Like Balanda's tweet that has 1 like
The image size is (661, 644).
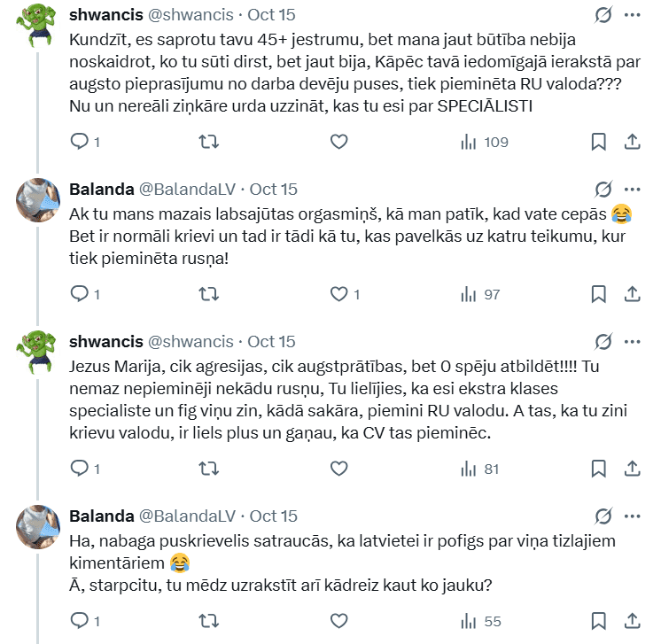pos(338,294)
